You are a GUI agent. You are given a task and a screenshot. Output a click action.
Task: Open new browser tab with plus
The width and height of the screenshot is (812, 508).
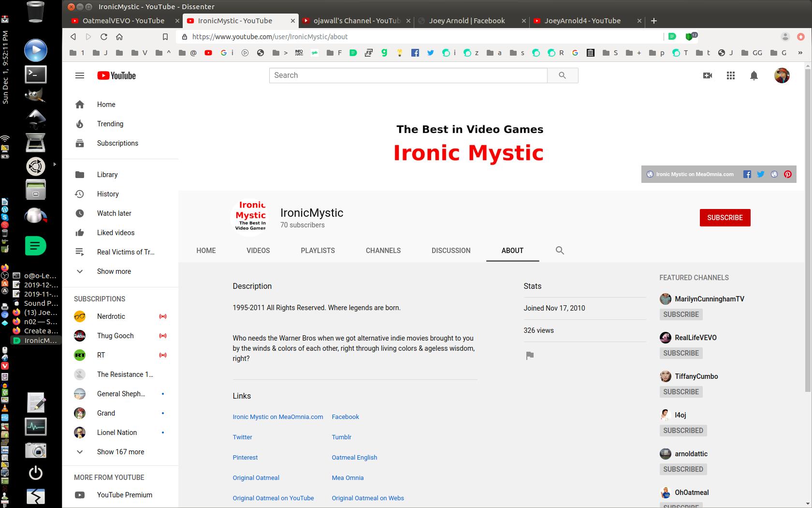pos(654,21)
